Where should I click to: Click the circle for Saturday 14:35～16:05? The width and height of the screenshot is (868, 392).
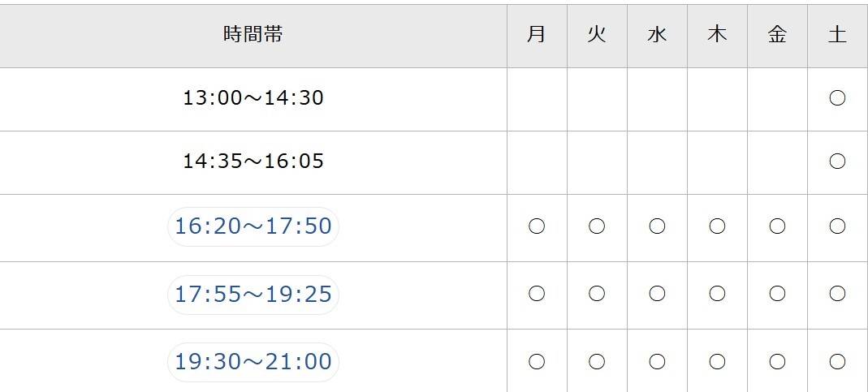(x=837, y=162)
